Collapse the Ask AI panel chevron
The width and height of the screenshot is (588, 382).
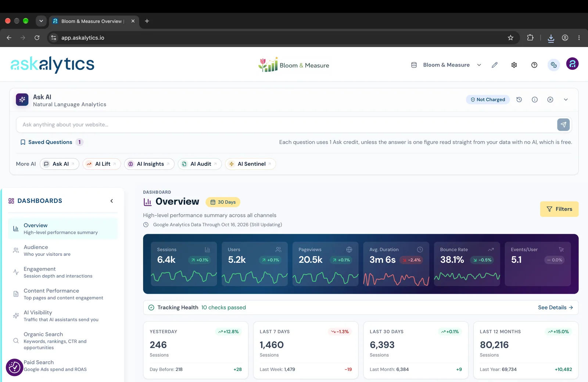(566, 100)
